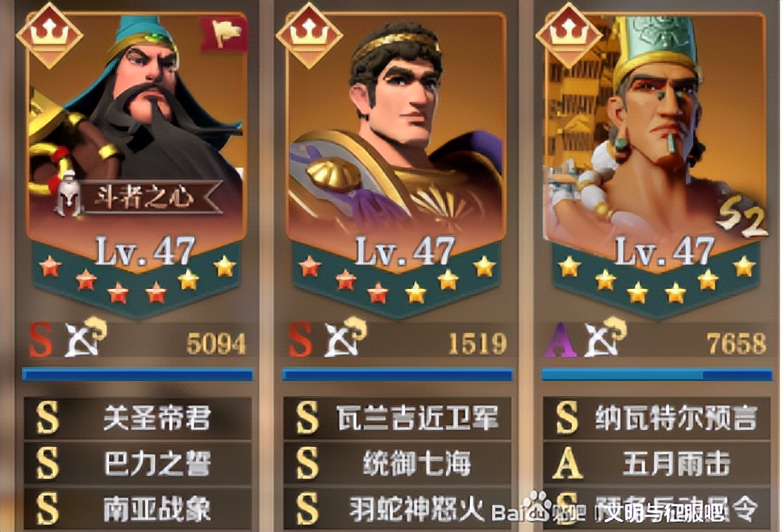This screenshot has width=782, height=532.
Task: Select the 巴力之誓 skill row
Action: point(138,463)
